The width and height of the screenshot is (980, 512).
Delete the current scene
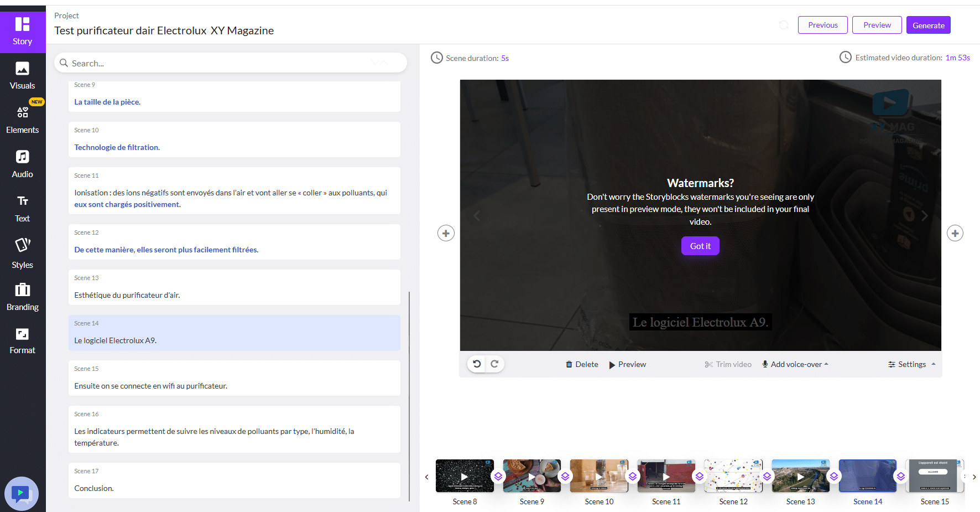582,364
